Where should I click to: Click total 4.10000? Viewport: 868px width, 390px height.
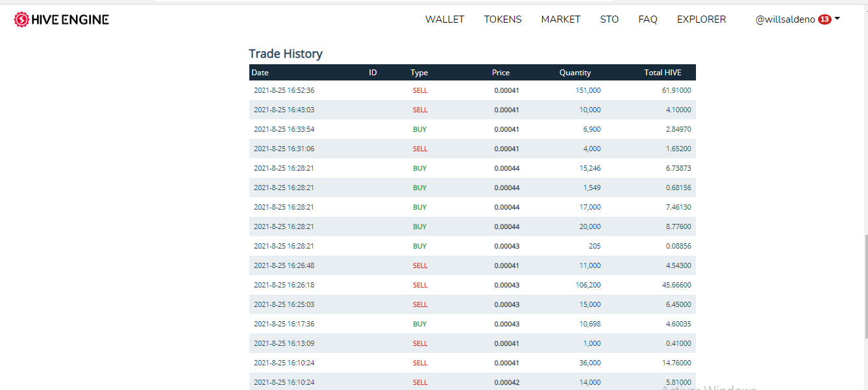point(678,110)
